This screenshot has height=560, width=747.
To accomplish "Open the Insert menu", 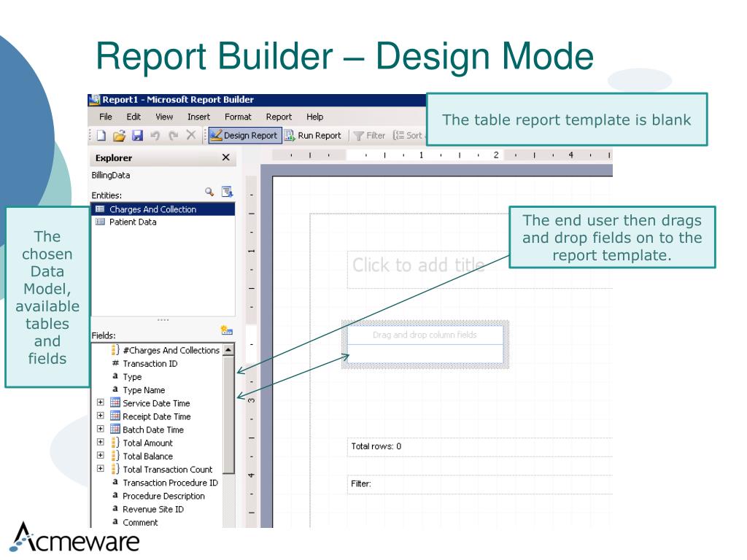I will (x=198, y=117).
